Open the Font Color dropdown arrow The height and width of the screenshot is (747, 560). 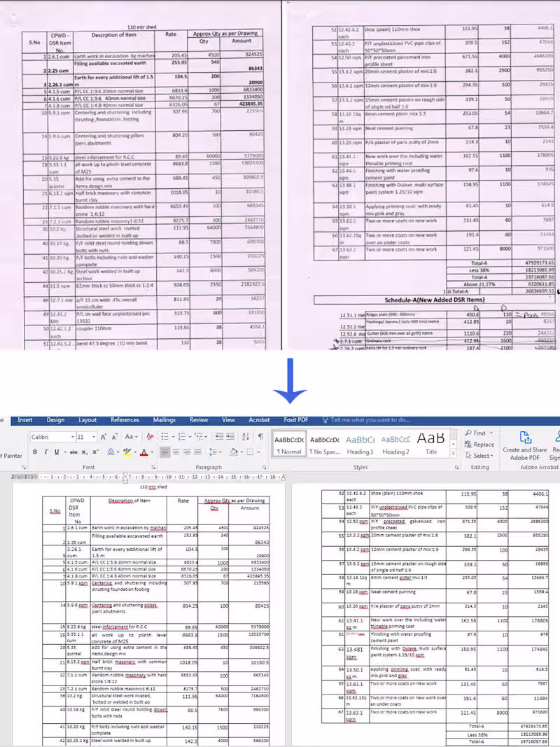(151, 452)
